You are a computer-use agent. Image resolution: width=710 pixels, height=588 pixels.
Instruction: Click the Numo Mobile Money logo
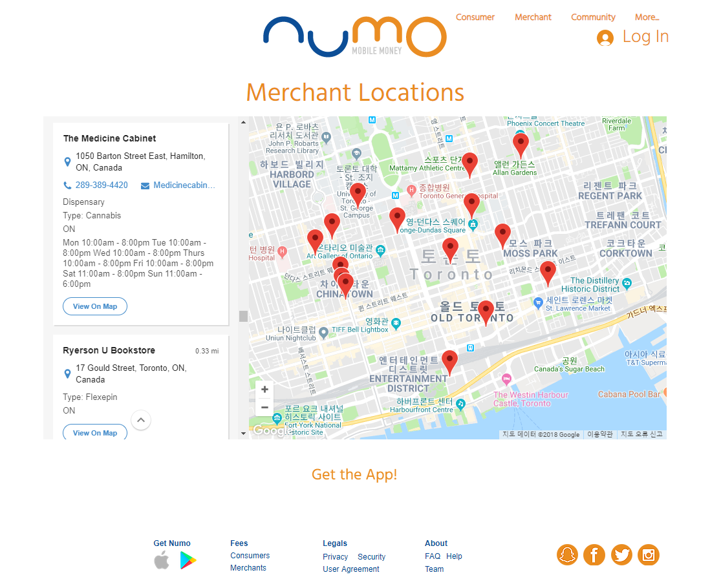tap(355, 37)
